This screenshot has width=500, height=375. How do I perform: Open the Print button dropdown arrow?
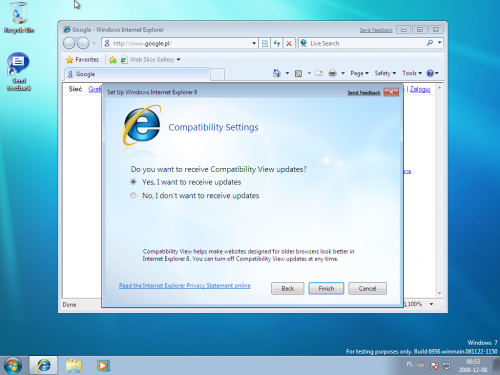tap(343, 73)
